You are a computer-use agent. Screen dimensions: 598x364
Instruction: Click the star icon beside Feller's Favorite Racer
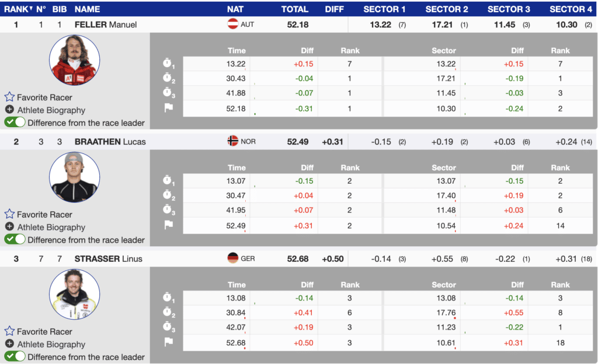click(x=9, y=97)
